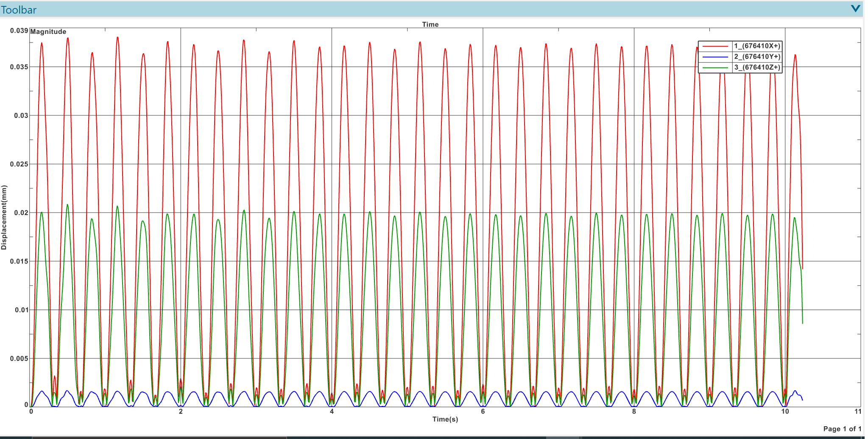Click the Magnitude label in plot corner
Viewport: 868px width, 439px height.
click(x=48, y=32)
